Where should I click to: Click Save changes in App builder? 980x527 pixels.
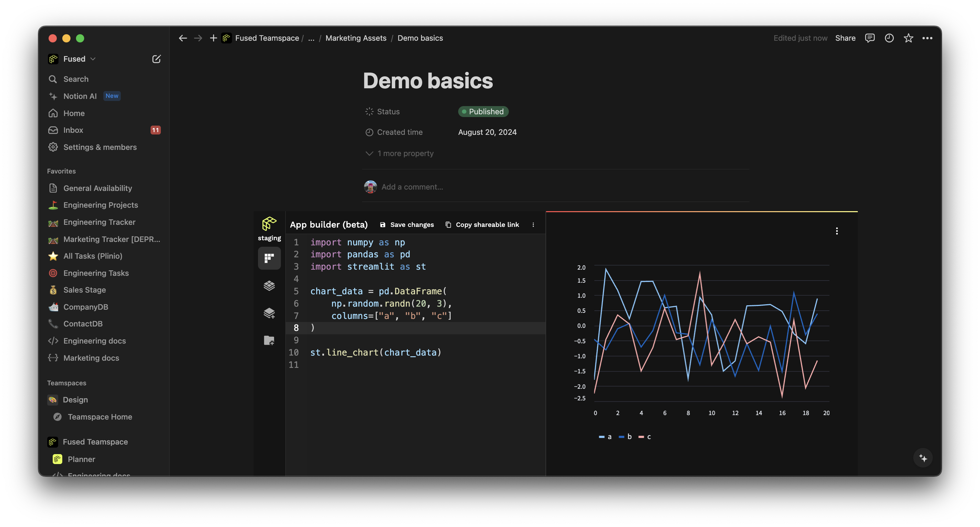point(407,225)
